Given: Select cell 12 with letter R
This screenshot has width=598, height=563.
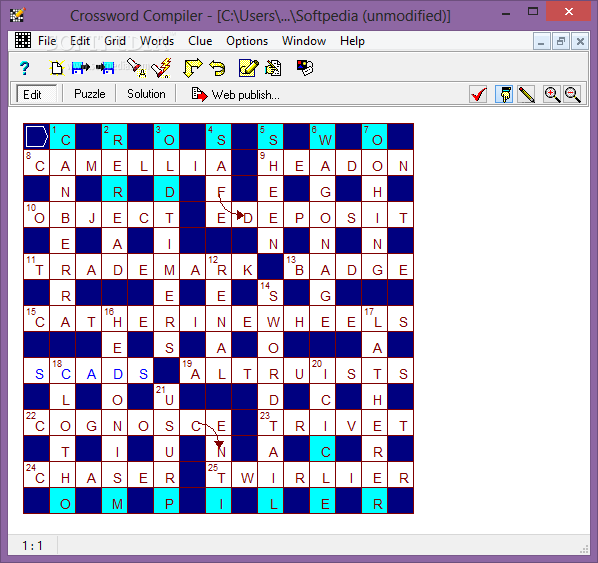Looking at the screenshot, I should [x=219, y=267].
